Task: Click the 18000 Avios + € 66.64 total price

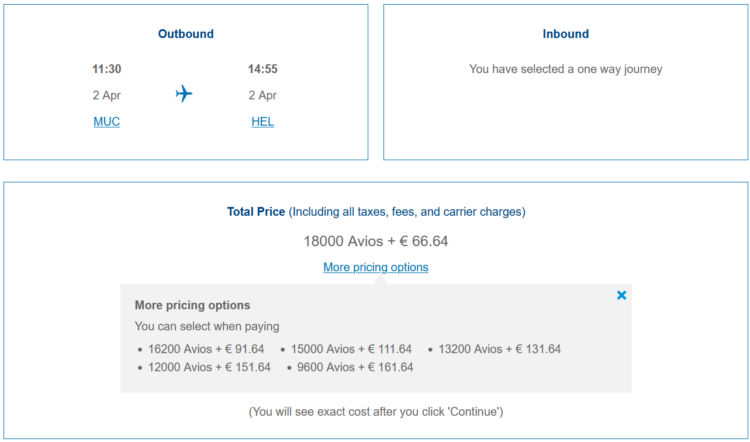Action: point(376,241)
